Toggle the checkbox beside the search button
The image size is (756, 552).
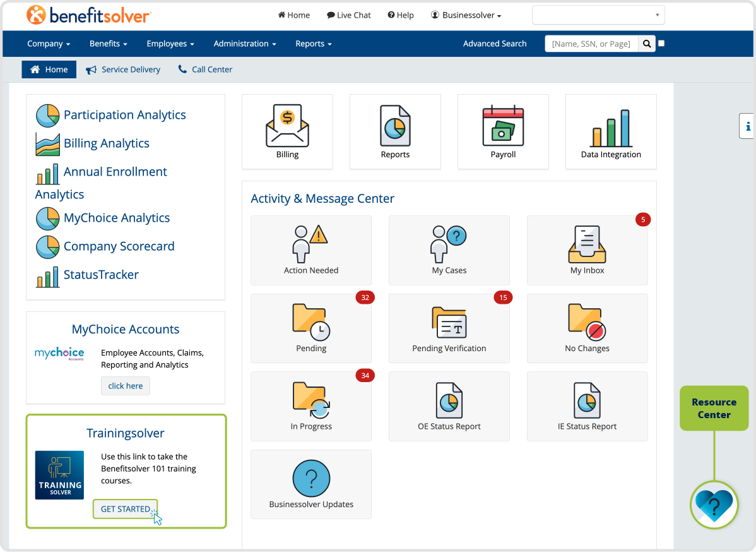pyautogui.click(x=661, y=44)
